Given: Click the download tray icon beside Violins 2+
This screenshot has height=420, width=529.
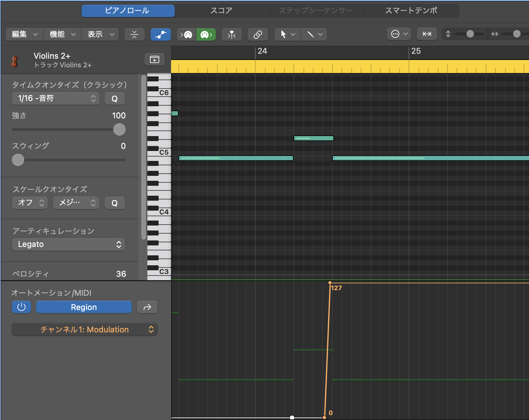Looking at the screenshot, I should (x=154, y=59).
